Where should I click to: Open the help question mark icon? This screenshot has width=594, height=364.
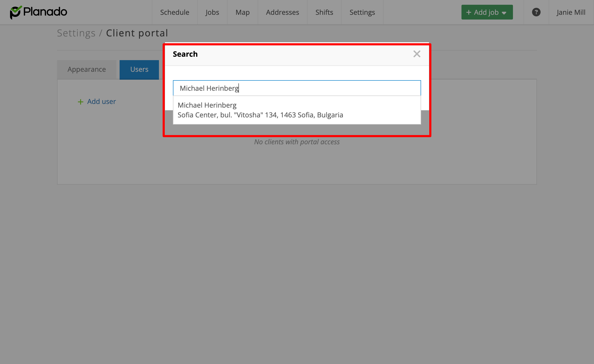pos(536,12)
